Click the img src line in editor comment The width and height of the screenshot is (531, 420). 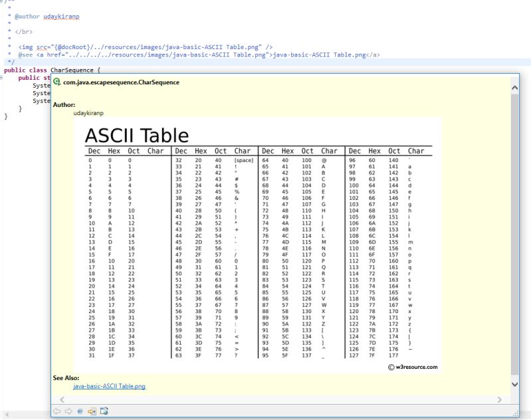coord(146,47)
